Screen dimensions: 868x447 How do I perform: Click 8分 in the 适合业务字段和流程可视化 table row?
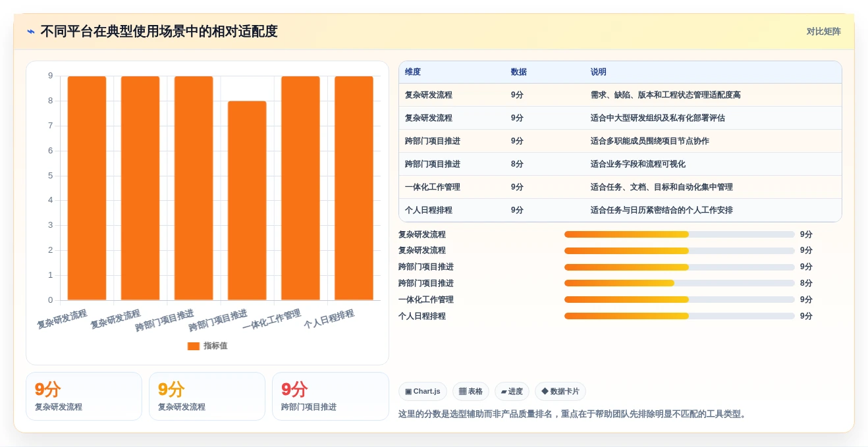[x=518, y=165]
